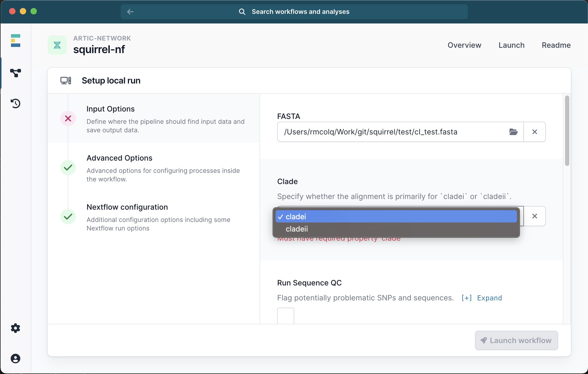This screenshot has height=374, width=588.
Task: Open the run history sidebar icon
Action: (x=15, y=104)
